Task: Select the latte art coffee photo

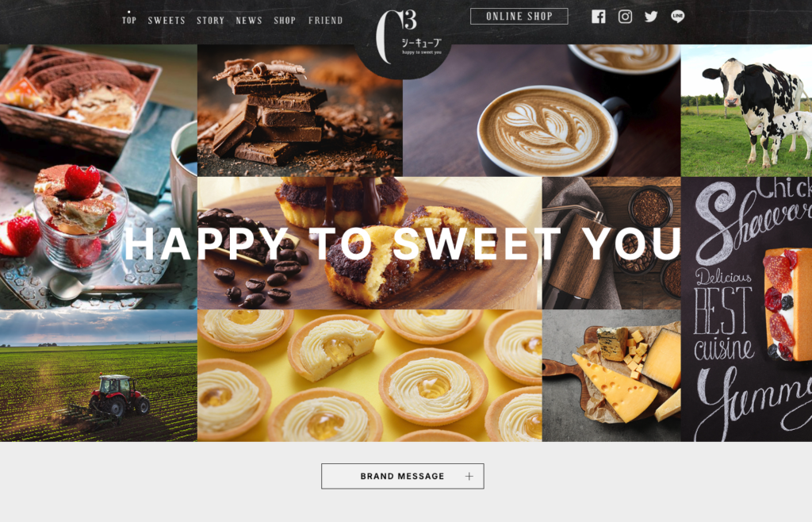Action: pyautogui.click(x=542, y=110)
